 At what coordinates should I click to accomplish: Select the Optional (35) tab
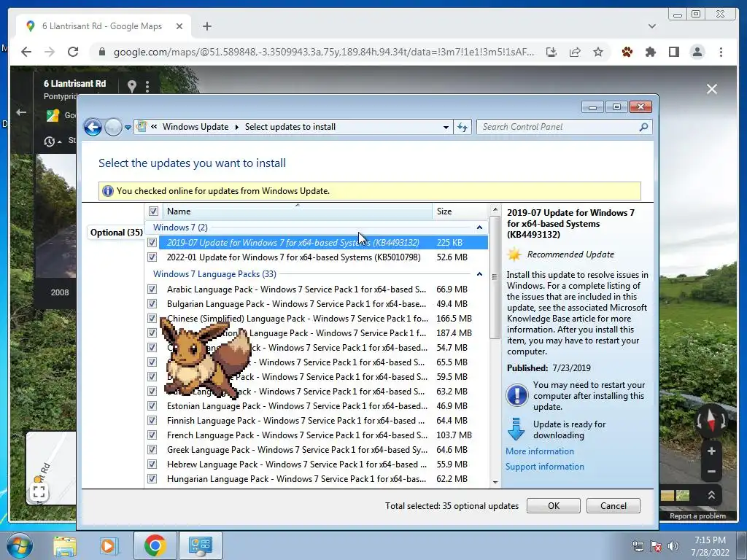[116, 233]
